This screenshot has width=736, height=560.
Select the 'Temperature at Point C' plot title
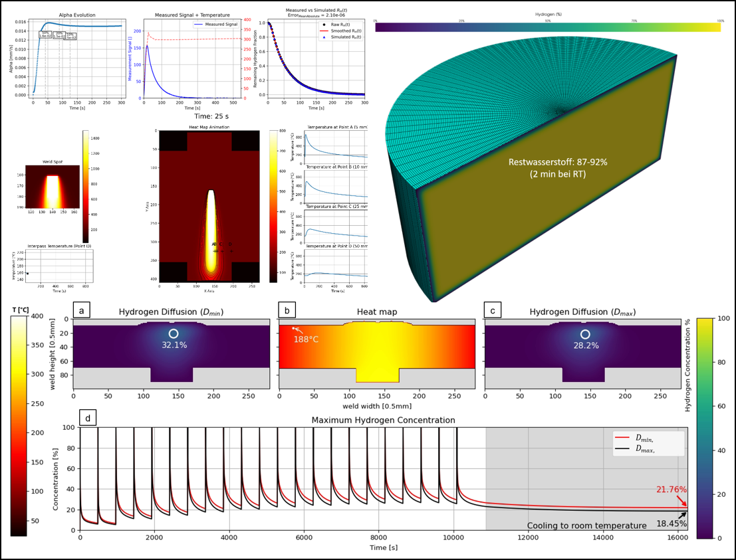point(336,207)
